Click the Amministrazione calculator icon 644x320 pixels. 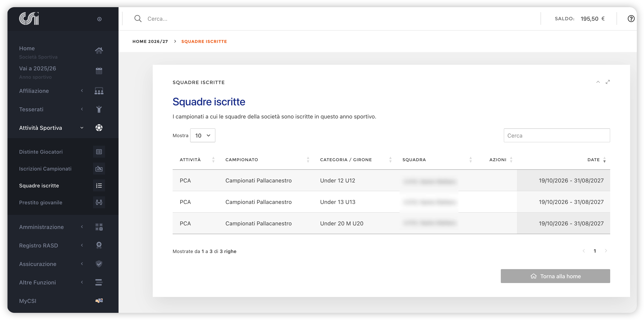point(99,227)
